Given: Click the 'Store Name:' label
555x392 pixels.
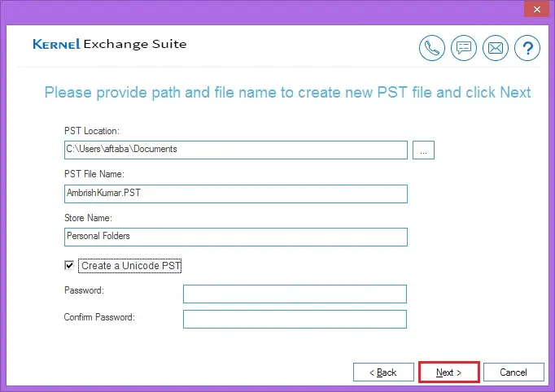Looking at the screenshot, I should 88,218.
